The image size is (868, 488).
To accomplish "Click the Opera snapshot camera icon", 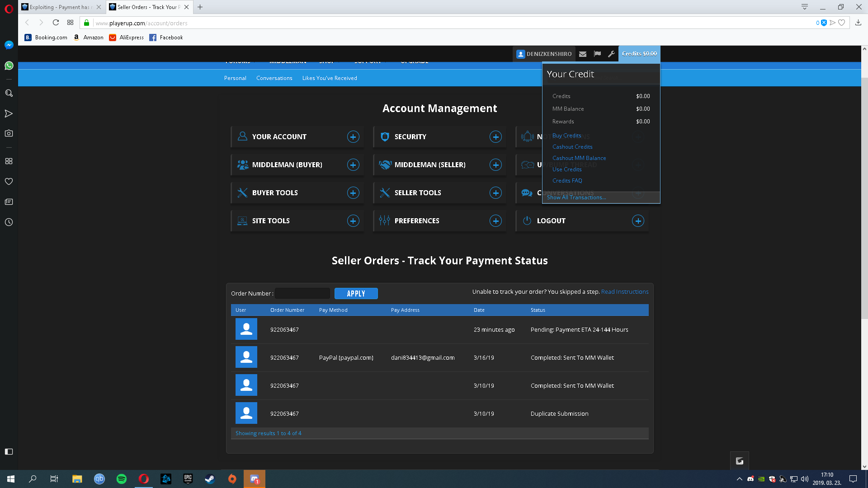I will [9, 133].
